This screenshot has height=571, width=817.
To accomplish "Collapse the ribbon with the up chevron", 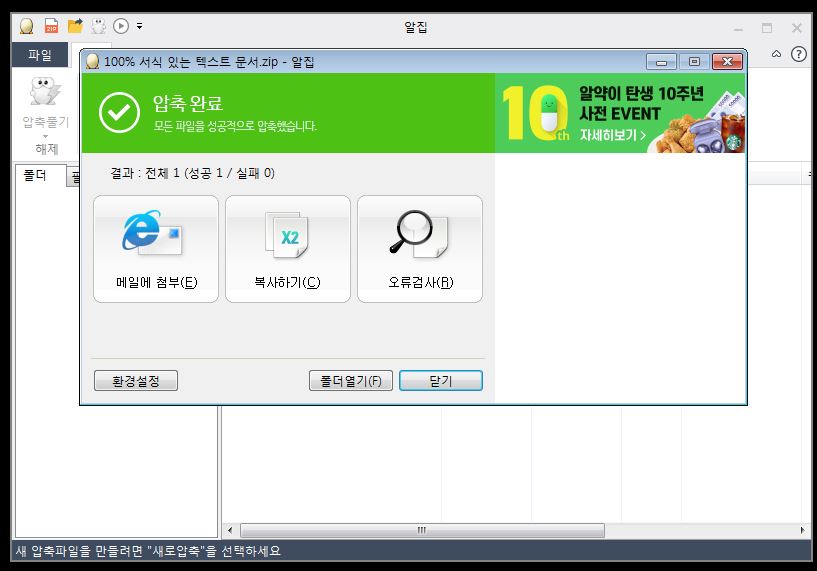I will coord(776,54).
